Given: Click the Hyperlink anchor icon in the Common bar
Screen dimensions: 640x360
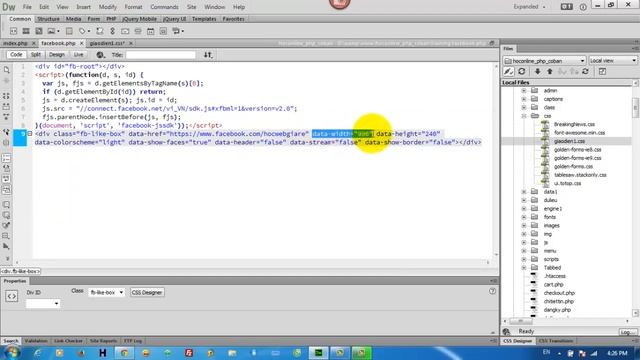Looking at the screenshot, I should [113, 31].
